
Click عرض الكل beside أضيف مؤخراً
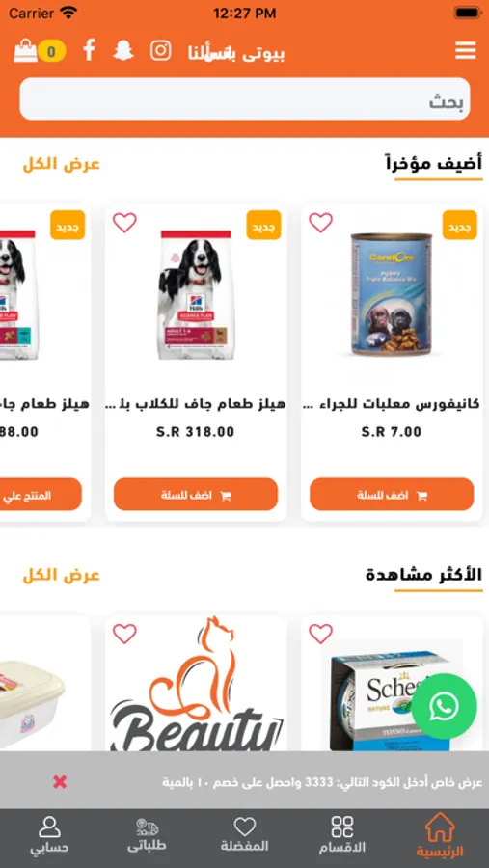point(61,164)
